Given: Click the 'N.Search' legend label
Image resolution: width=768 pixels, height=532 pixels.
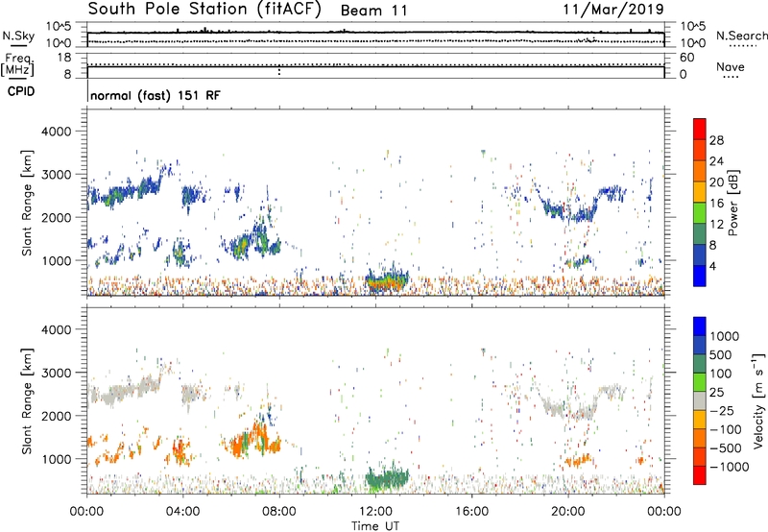Looking at the screenshot, I should pos(741,36).
